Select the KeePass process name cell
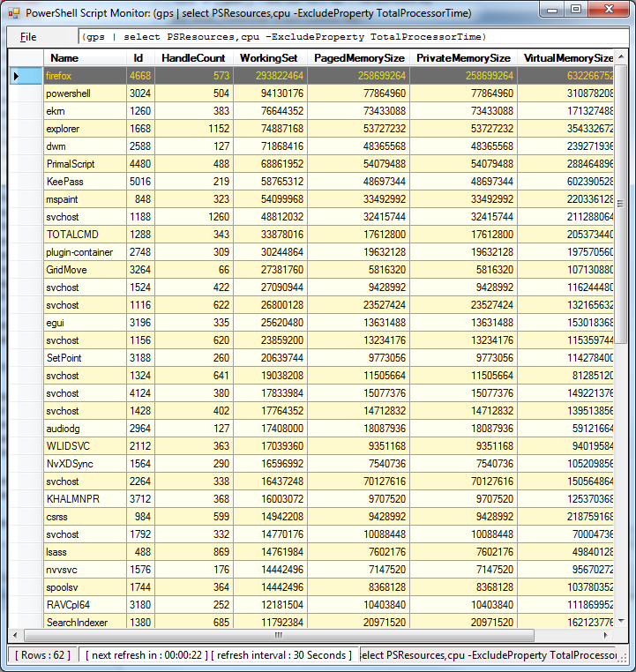This screenshot has width=636, height=672. click(85, 182)
